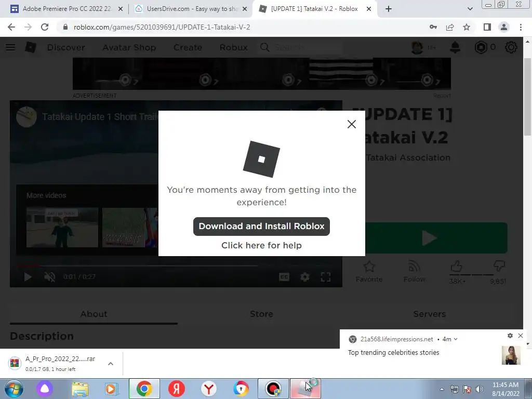The height and width of the screenshot is (399, 532).
Task: Select the Tatakai V.2 Roblox tab
Action: [314, 9]
